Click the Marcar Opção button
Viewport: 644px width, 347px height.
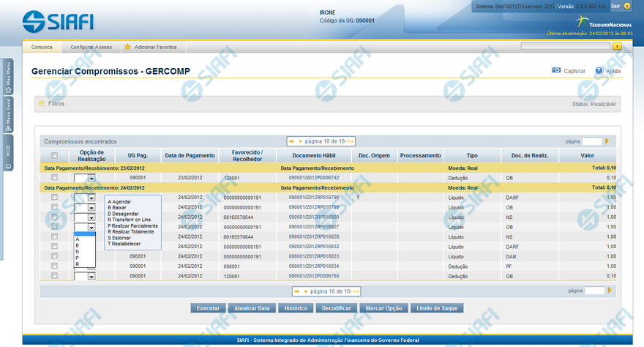click(x=383, y=308)
